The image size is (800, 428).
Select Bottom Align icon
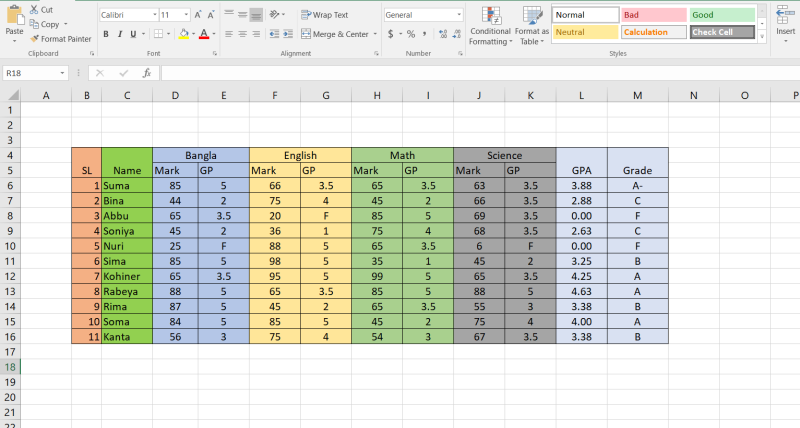(x=256, y=15)
